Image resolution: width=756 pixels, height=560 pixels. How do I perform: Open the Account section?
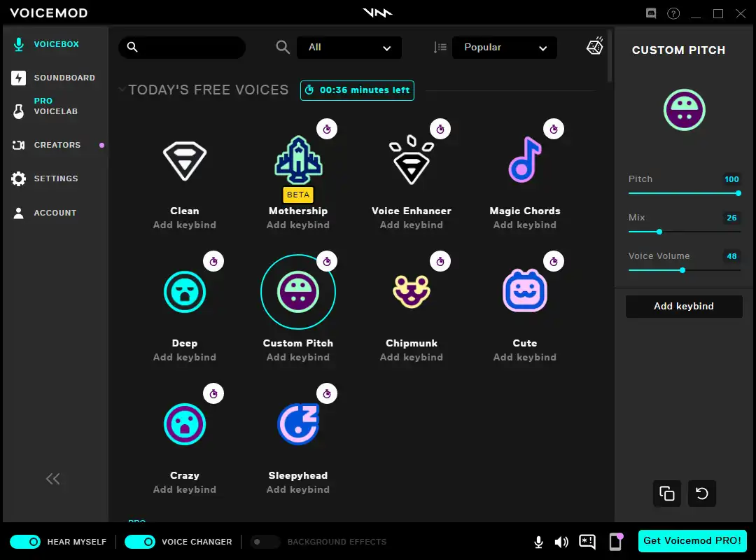click(x=55, y=213)
